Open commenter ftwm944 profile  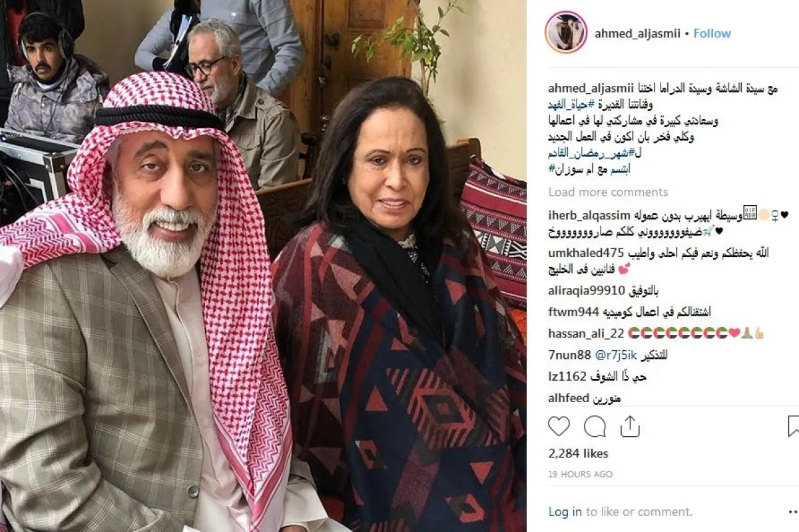[573, 312]
